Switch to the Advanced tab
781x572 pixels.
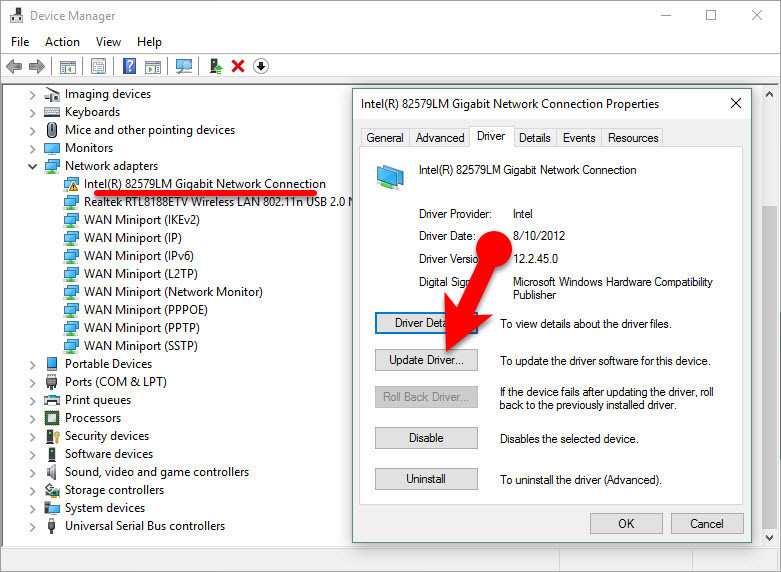click(x=440, y=138)
